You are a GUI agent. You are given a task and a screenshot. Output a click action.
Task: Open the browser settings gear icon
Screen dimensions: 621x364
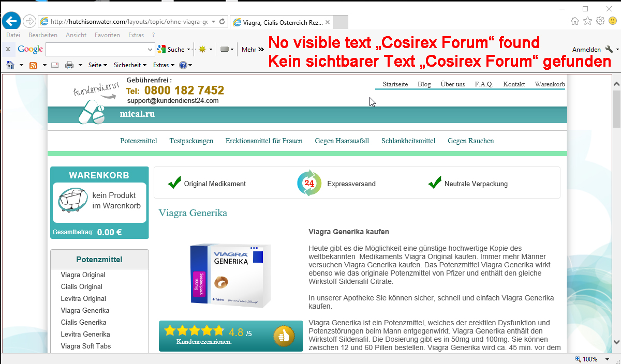600,21
